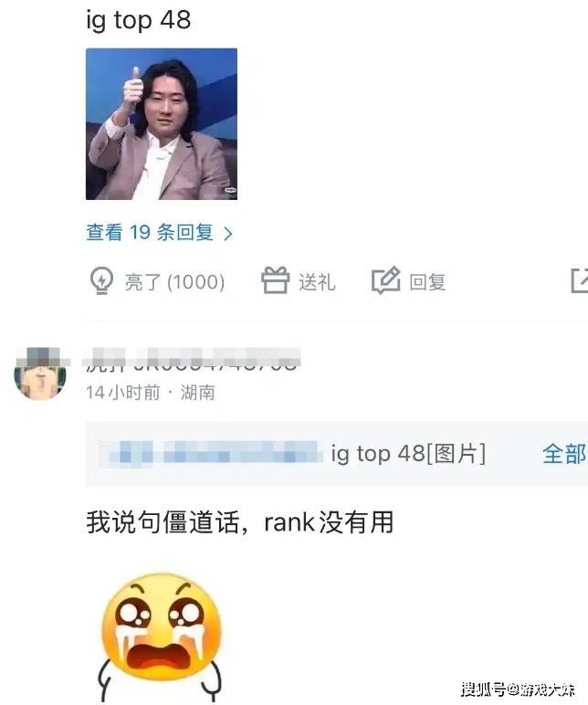Click the [图片] tag in quoted comment
This screenshot has width=588, height=705.
pyautogui.click(x=456, y=453)
